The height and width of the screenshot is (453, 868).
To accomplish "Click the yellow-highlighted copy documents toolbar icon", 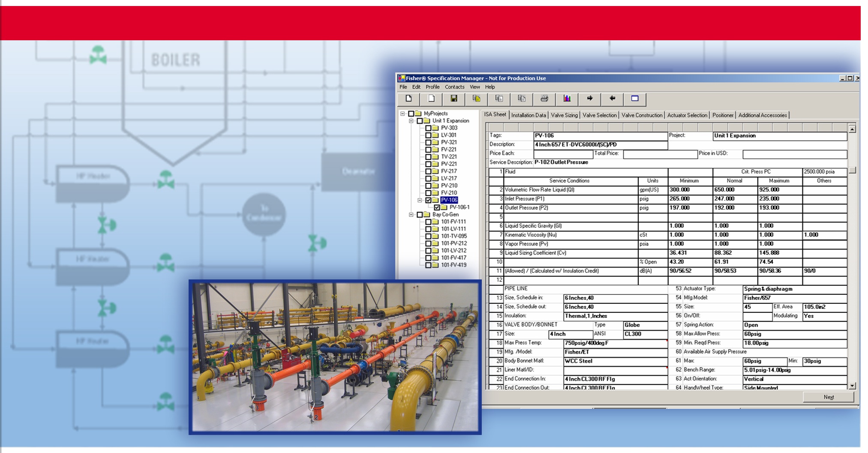I will 476,99.
